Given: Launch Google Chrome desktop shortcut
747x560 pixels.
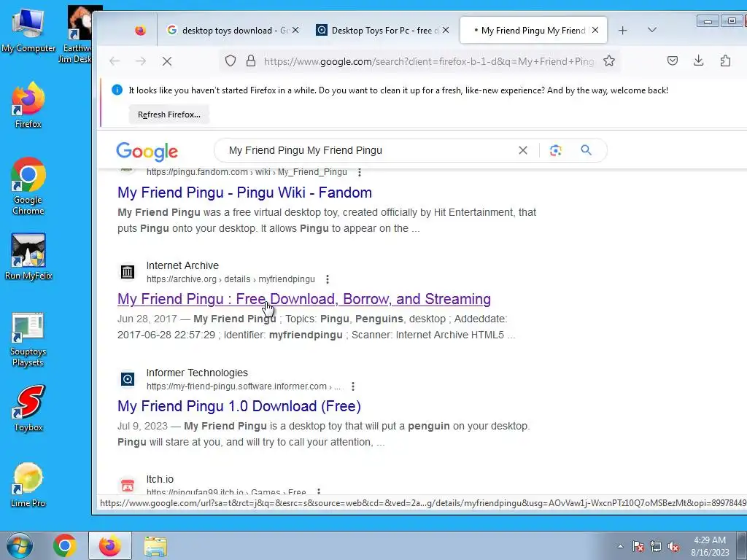Looking at the screenshot, I should coord(28,186).
